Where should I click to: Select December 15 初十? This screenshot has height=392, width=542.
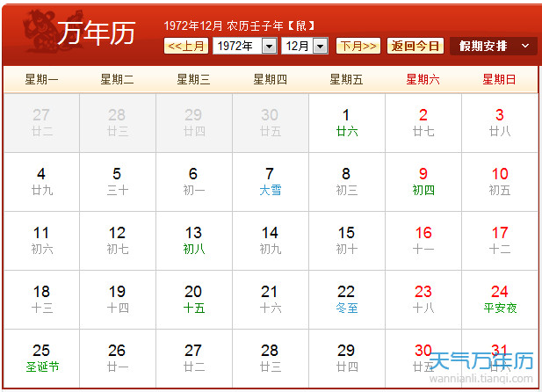347,241
